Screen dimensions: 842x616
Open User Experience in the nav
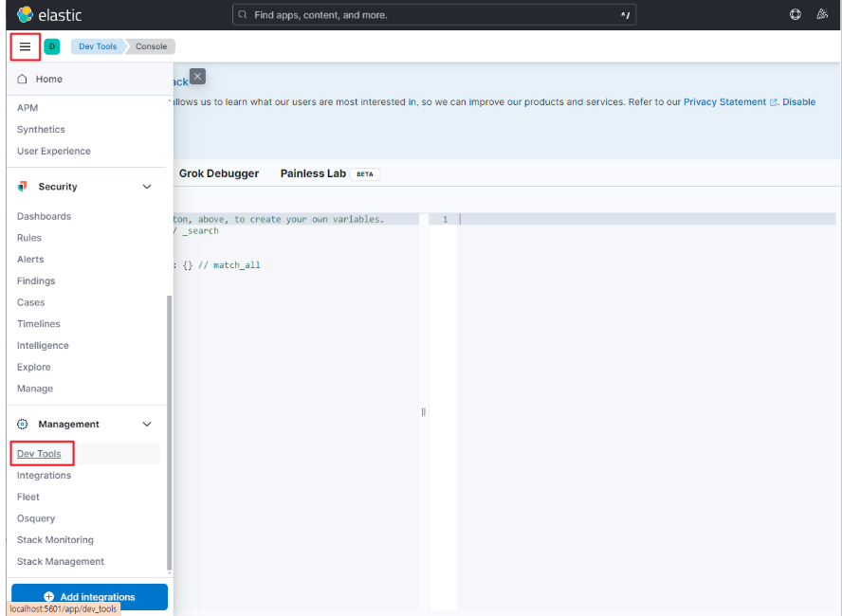54,151
